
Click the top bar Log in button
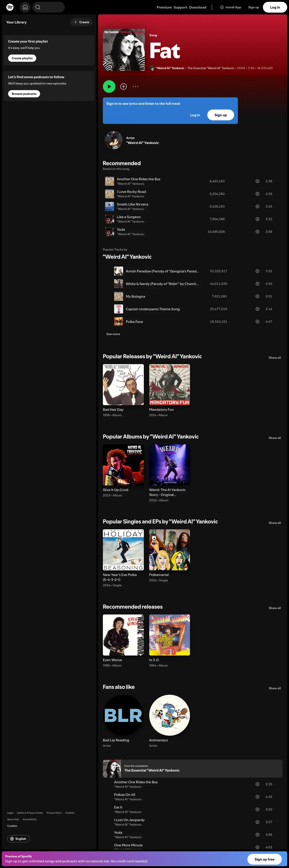tap(275, 7)
